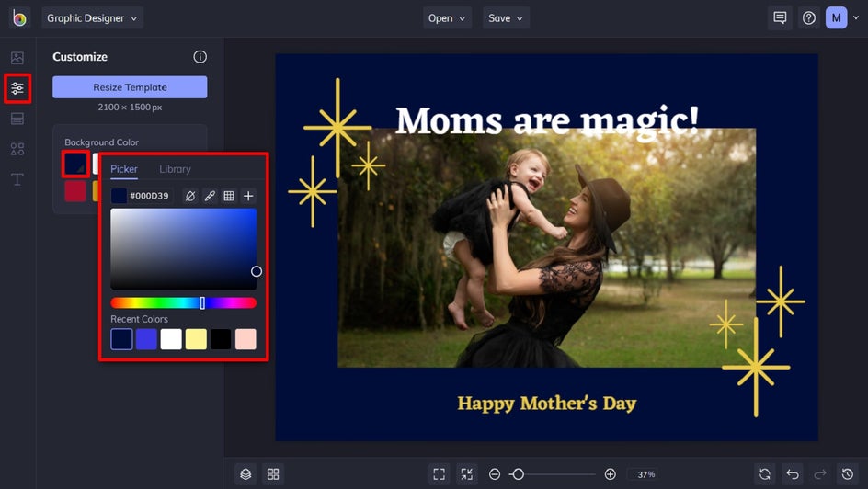Click the hue rainbow slider
This screenshot has width=868, height=489.
point(183,302)
